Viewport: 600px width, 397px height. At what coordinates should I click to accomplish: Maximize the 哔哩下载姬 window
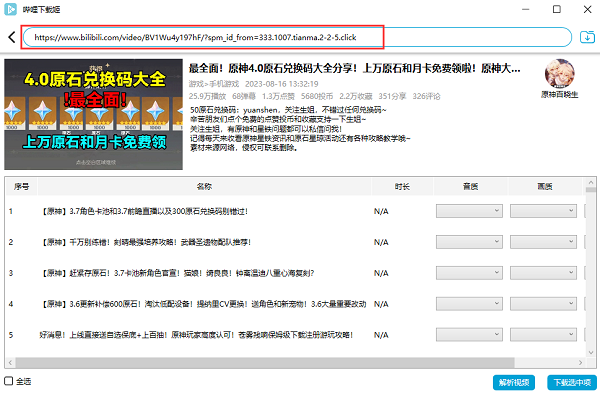[557, 9]
